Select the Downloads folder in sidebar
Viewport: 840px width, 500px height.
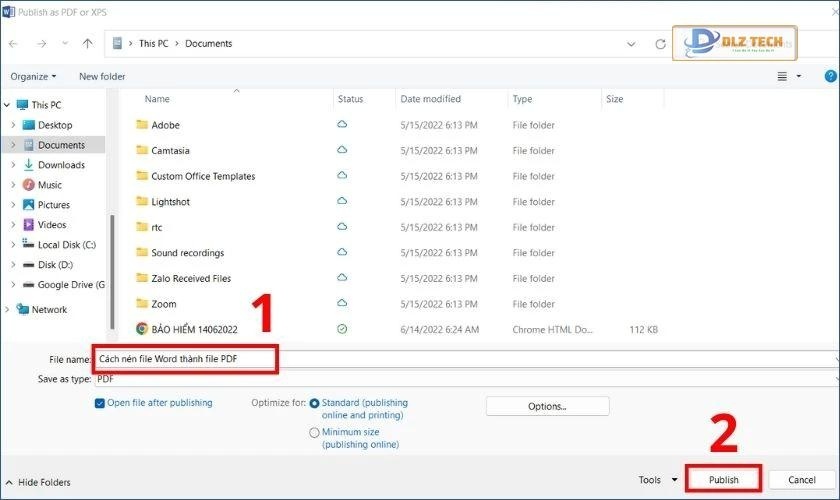[x=61, y=165]
